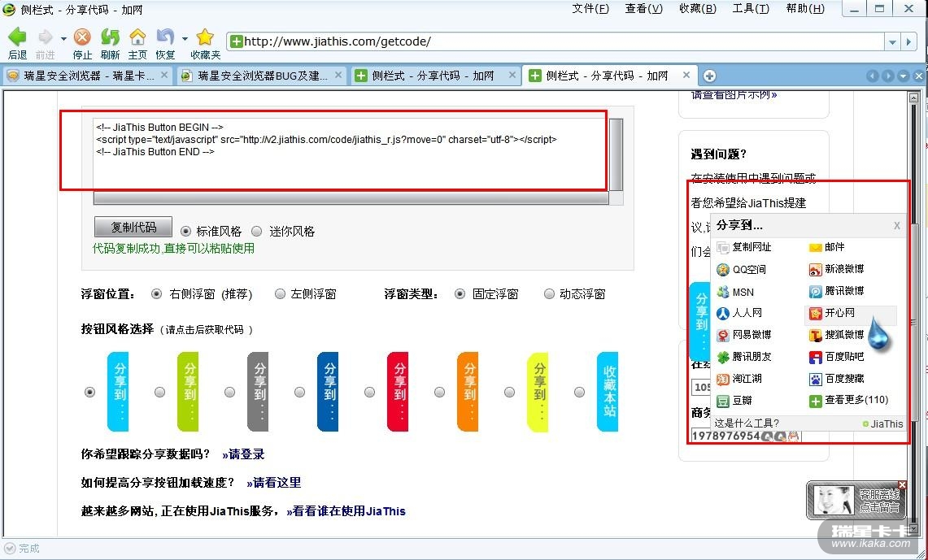
Task: Select the green 分享到 button style
Action: click(x=188, y=392)
